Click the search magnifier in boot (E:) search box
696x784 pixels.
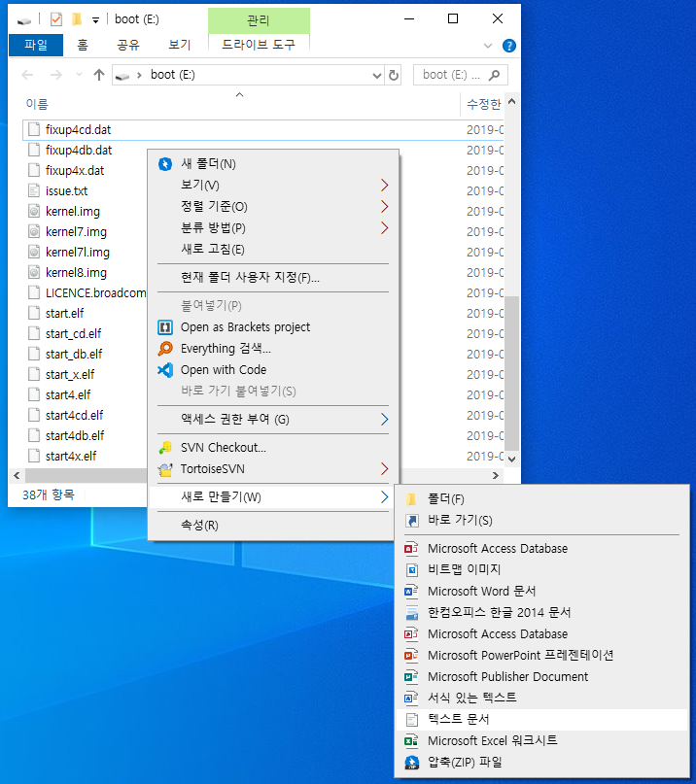(x=495, y=75)
